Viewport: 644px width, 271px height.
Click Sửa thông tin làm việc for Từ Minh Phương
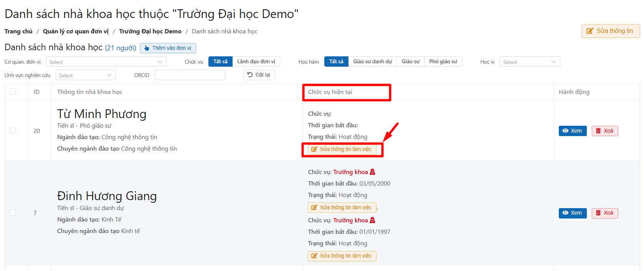[342, 149]
